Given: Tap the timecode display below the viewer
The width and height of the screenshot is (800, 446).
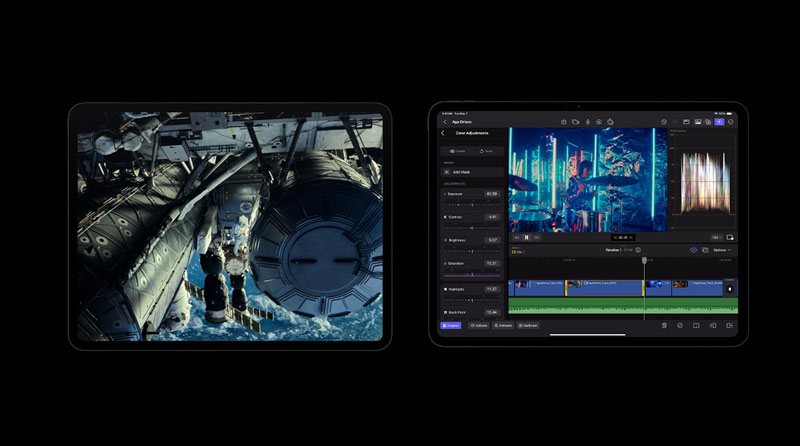Looking at the screenshot, I should pyautogui.click(x=623, y=237).
